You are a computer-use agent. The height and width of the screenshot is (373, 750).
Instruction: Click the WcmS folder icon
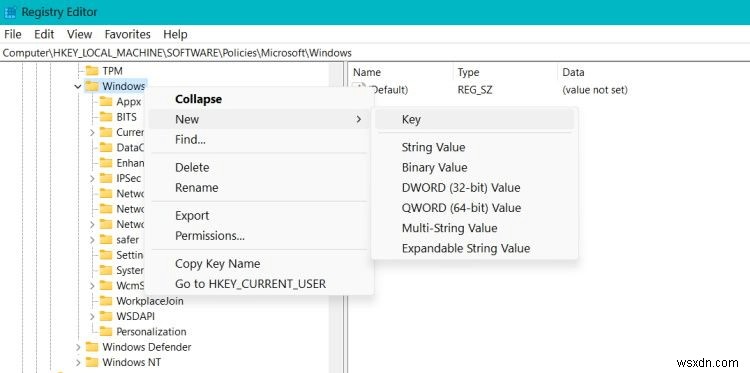(106, 285)
